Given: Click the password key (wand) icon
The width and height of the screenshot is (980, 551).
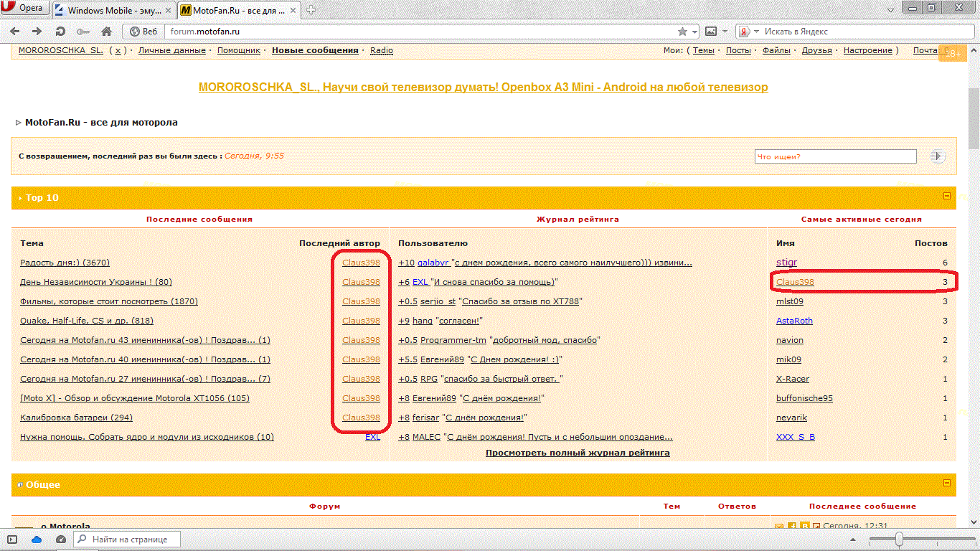Looking at the screenshot, I should pos(83,32).
